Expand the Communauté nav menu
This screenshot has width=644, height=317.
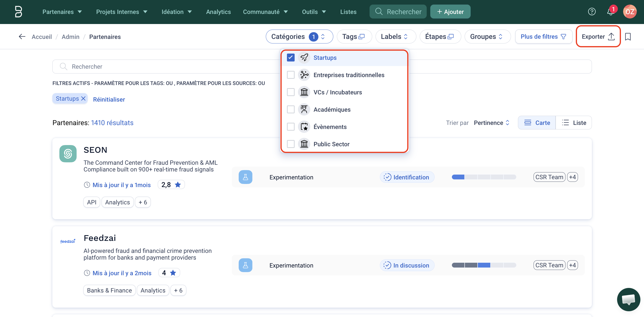click(x=265, y=12)
